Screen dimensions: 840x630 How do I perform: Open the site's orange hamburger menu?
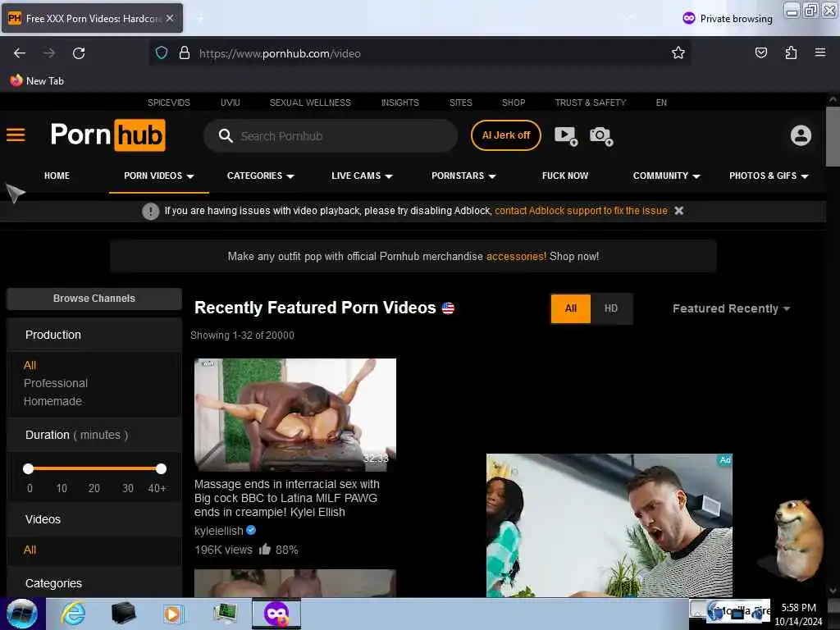(x=16, y=135)
